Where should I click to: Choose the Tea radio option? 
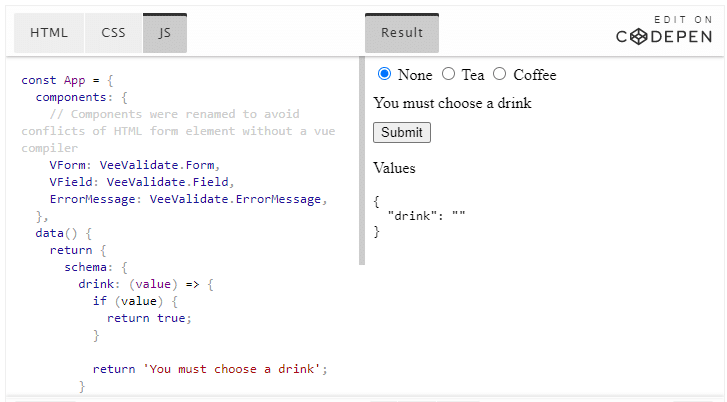click(448, 74)
